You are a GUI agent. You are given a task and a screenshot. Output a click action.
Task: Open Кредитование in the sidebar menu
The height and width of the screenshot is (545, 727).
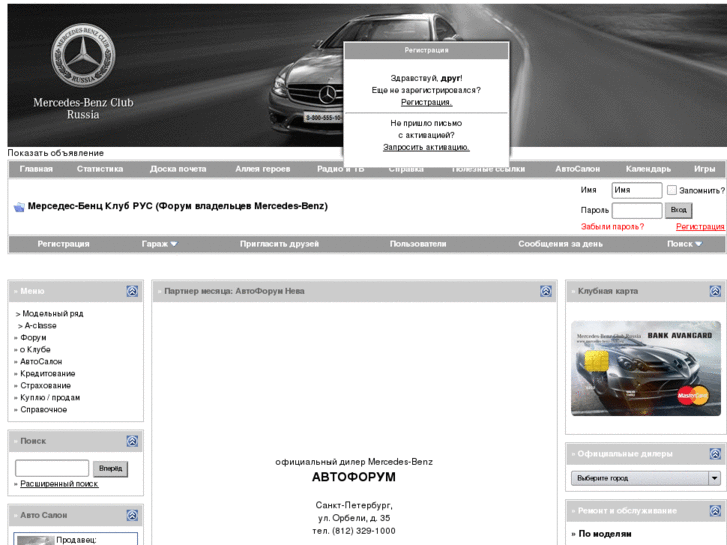click(x=47, y=374)
